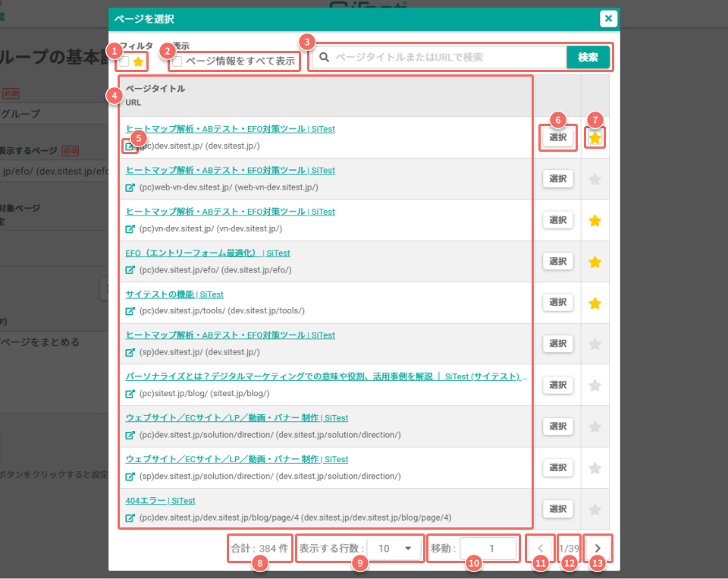Select button for dev.sitest.jp/efo/ row
Viewport: 728px width, 579px height.
click(x=557, y=261)
